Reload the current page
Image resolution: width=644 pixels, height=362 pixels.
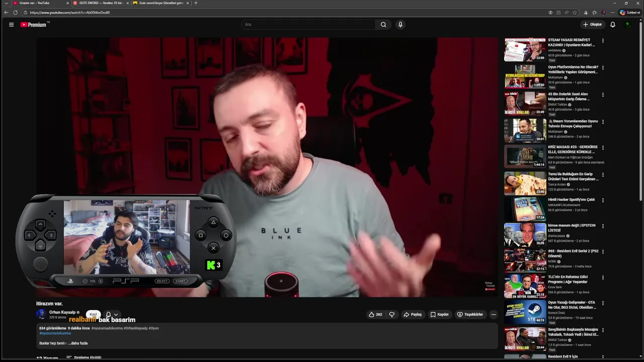tap(16, 13)
